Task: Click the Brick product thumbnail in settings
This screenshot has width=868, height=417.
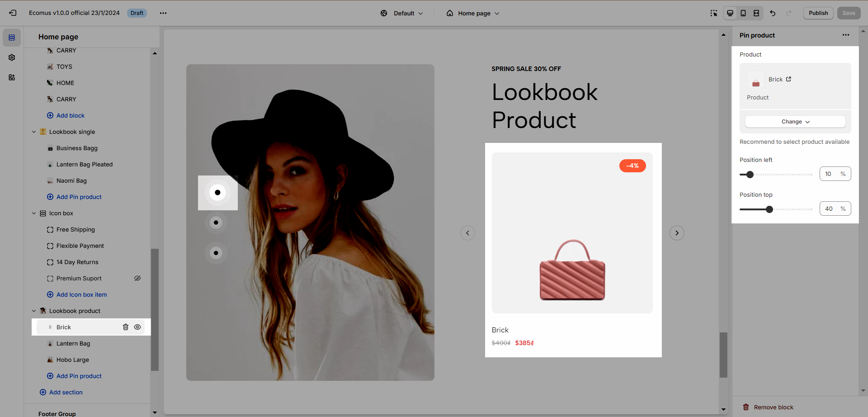Action: pos(755,79)
